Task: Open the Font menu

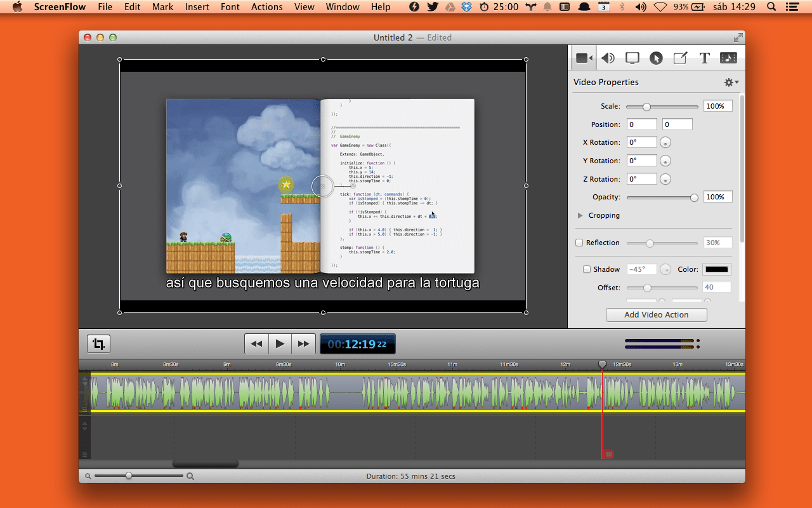Action: [230, 7]
